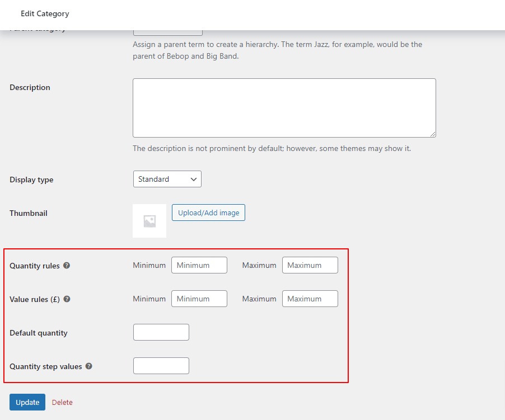
Task: Click the Maximum value rules field
Action: click(310, 298)
